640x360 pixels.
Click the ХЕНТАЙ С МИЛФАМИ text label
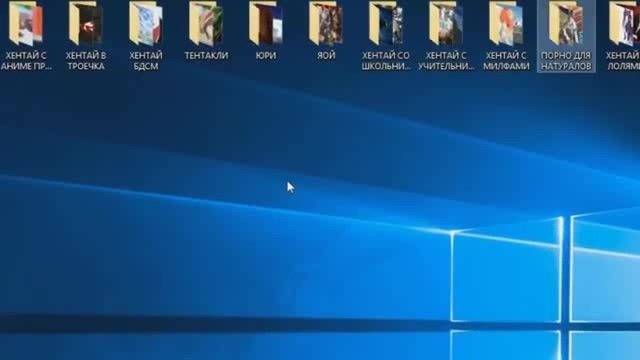point(506,61)
